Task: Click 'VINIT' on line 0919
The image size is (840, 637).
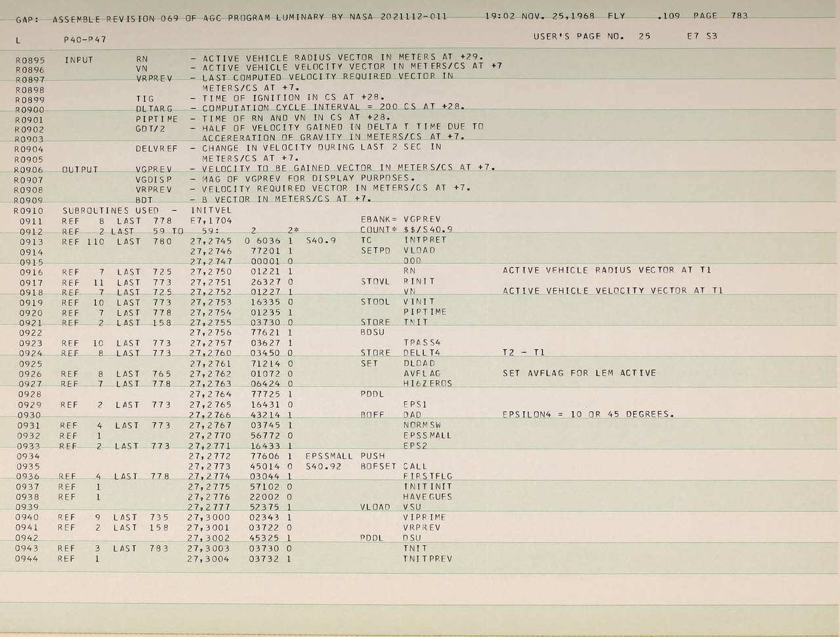Action: tap(419, 301)
